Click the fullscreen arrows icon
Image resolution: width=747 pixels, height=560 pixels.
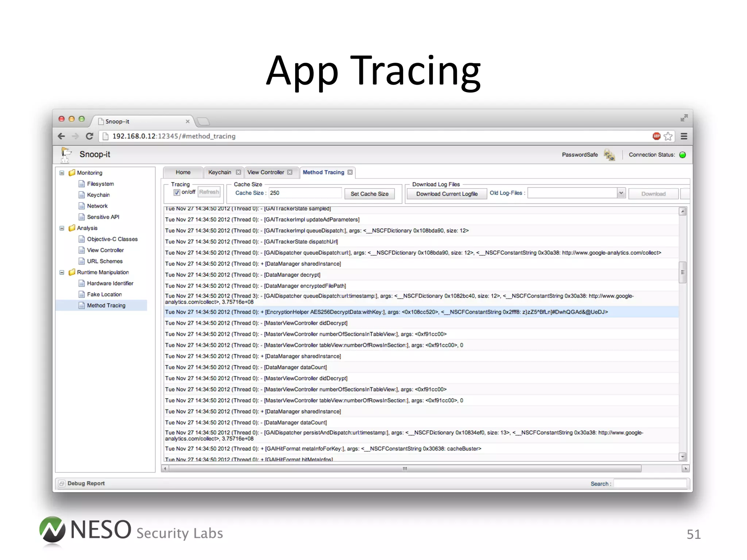(x=684, y=118)
